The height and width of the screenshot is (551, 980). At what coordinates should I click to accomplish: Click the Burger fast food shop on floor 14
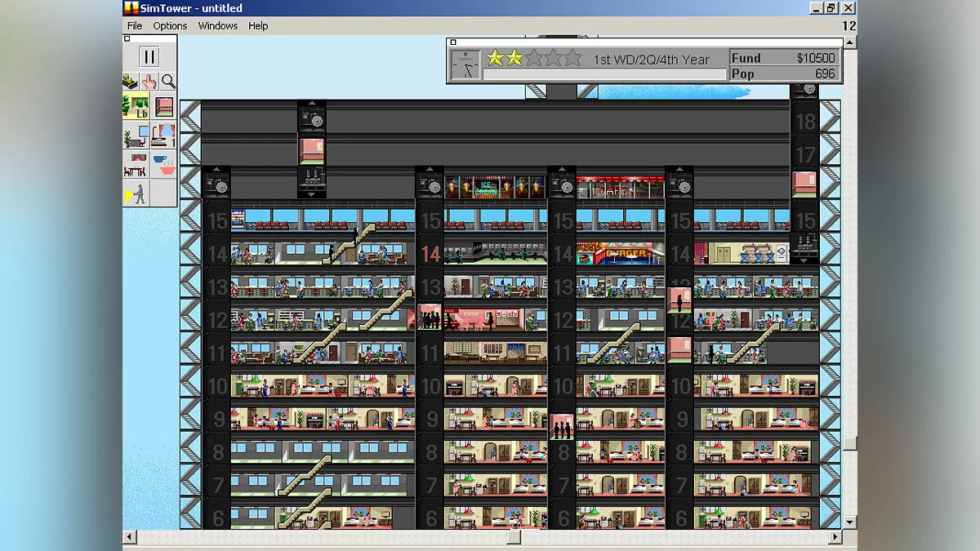pyautogui.click(x=621, y=254)
